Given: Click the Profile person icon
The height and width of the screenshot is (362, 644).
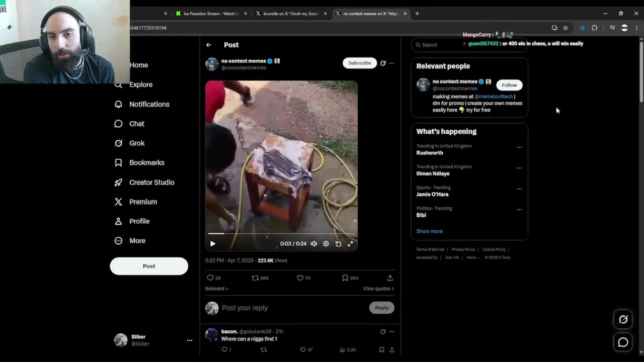Looking at the screenshot, I should click(118, 221).
